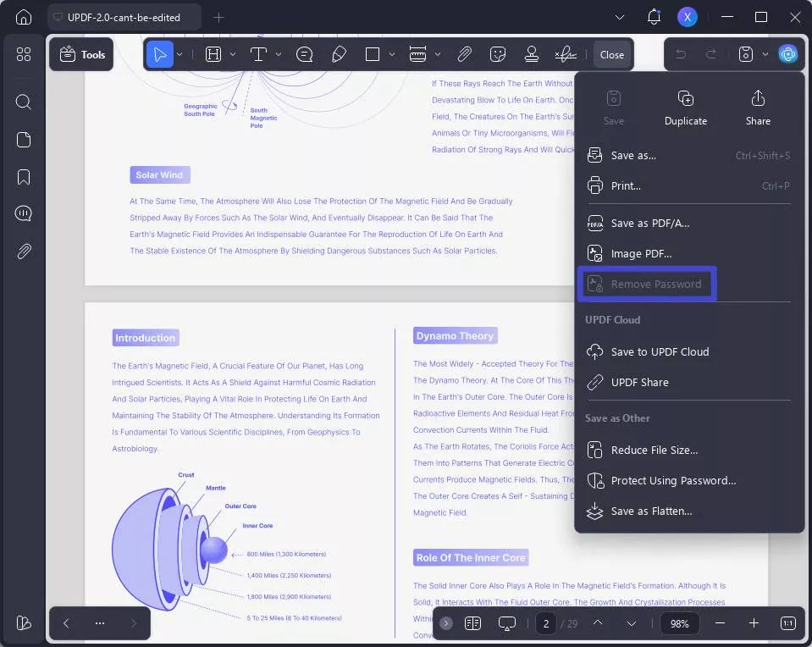Screen dimensions: 812x647
Task: Expand the highlight tool dropdown arrow
Action: tap(233, 54)
